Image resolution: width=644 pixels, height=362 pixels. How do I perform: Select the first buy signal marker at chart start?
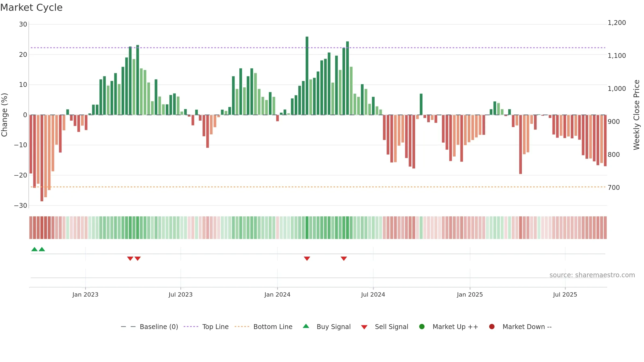click(x=34, y=249)
